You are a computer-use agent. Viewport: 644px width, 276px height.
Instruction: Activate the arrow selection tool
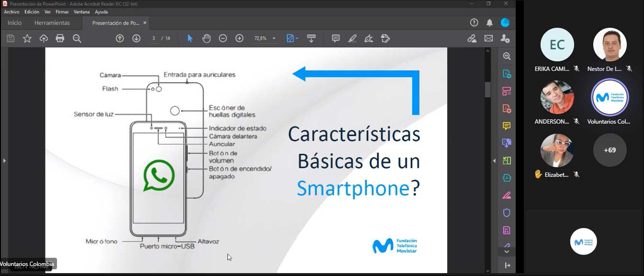(x=190, y=38)
